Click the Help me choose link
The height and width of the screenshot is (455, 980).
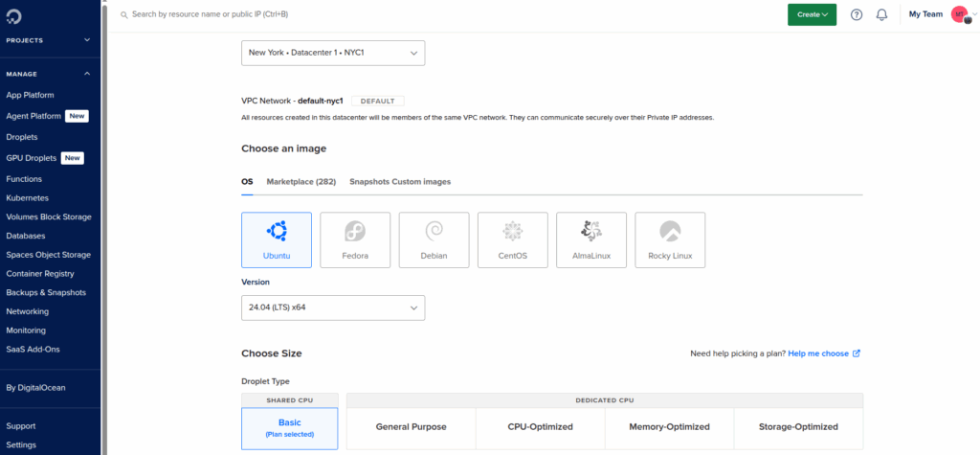pos(818,353)
